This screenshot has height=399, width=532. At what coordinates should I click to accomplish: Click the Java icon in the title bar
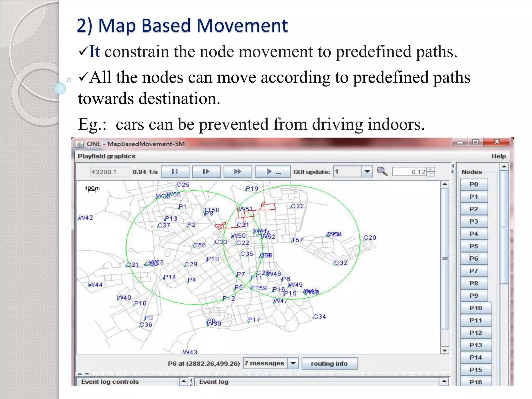pos(79,144)
